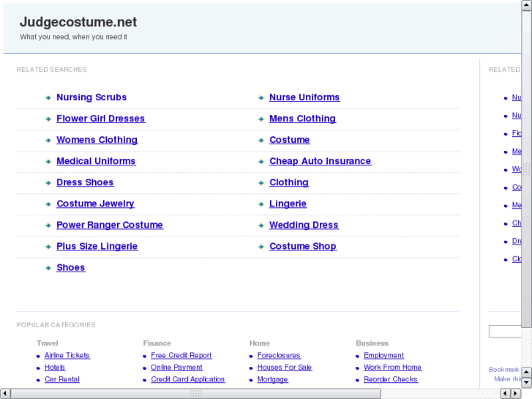Open the Nursing Scrubs link
Viewport: 532px width, 399px height.
click(x=91, y=97)
